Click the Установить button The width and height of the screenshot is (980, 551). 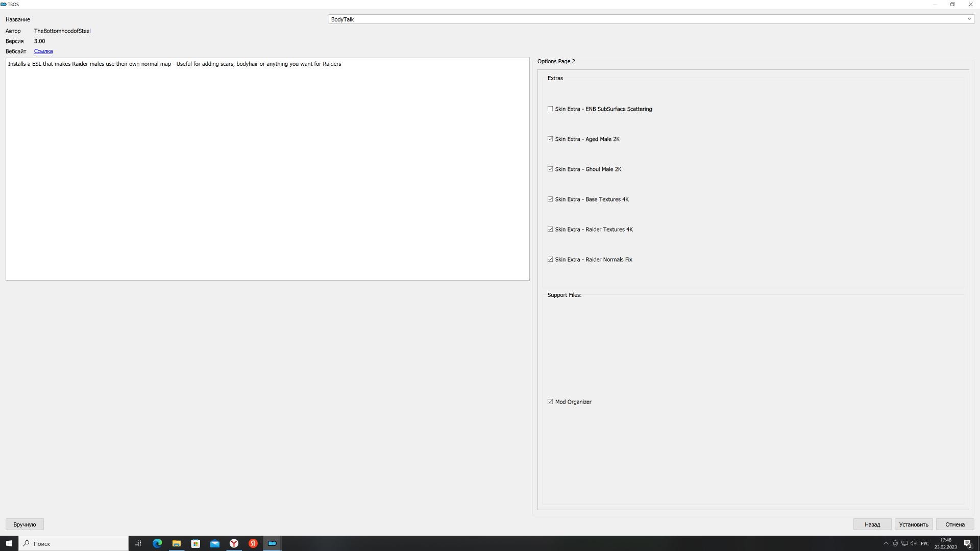[913, 524]
